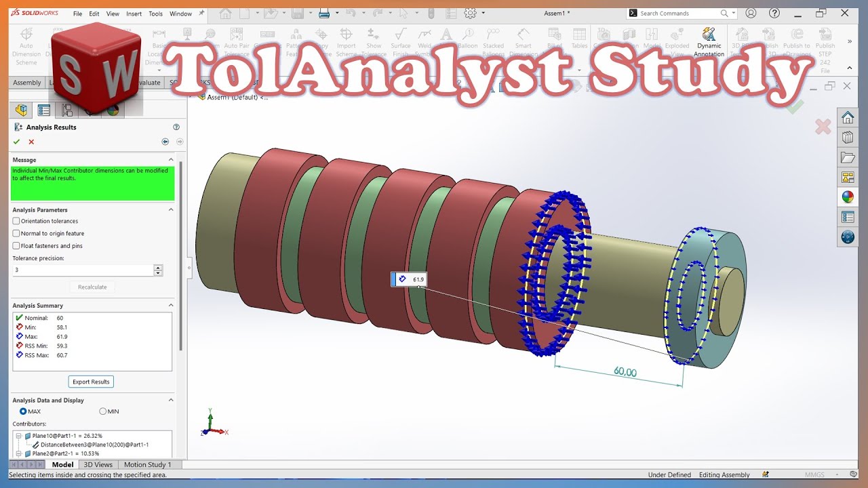868x488 pixels.
Task: Increment the Tolerance precision stepper
Action: [158, 267]
